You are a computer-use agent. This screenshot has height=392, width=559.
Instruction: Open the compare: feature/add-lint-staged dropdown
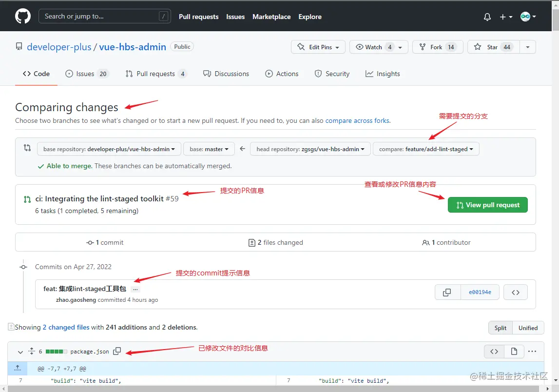426,149
